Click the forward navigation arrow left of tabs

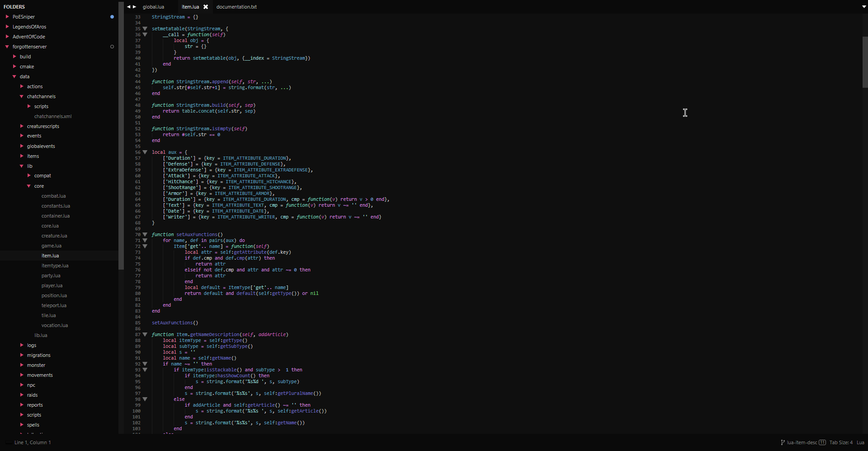tap(133, 7)
